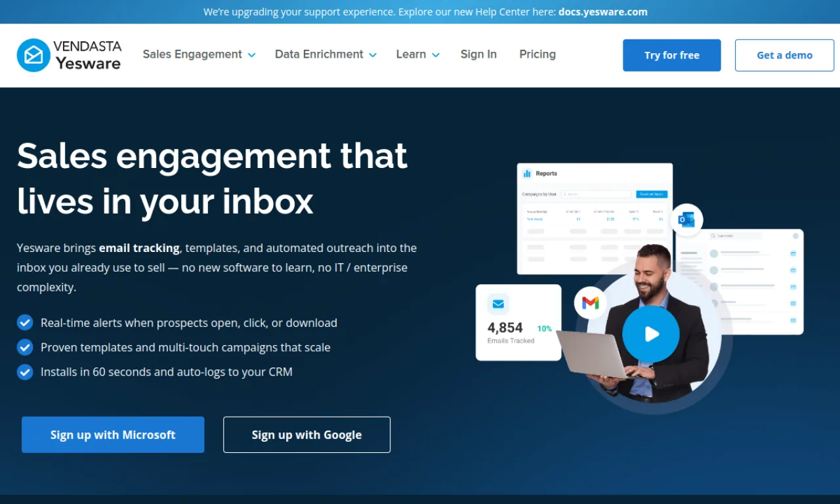Open the docs.yesware.com Help Center link
Image resolution: width=840 pixels, height=504 pixels.
click(x=603, y=12)
